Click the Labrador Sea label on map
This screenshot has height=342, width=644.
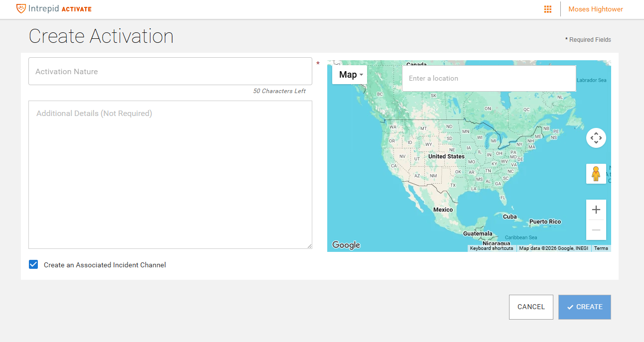592,80
